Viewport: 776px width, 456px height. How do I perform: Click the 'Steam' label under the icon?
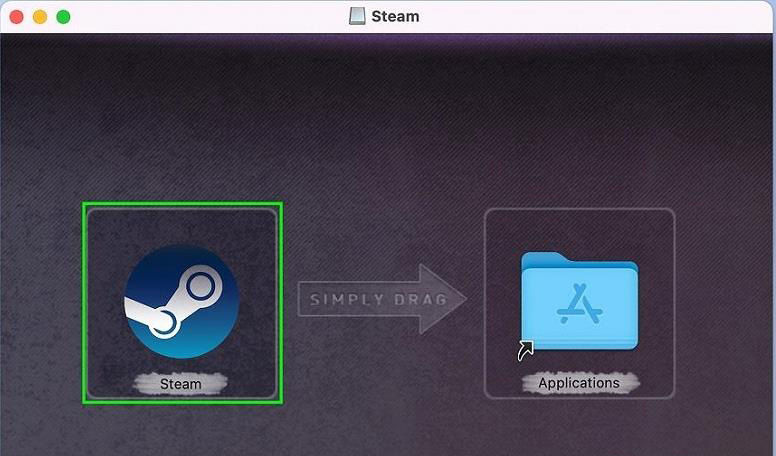(x=181, y=383)
